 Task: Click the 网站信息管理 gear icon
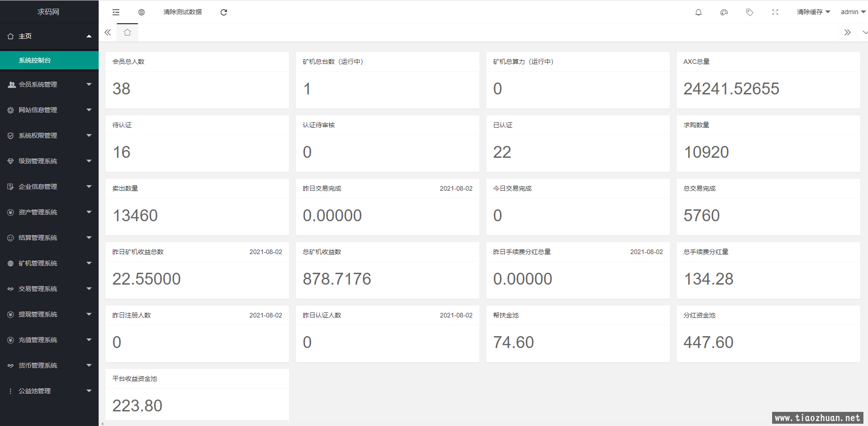[x=11, y=110]
